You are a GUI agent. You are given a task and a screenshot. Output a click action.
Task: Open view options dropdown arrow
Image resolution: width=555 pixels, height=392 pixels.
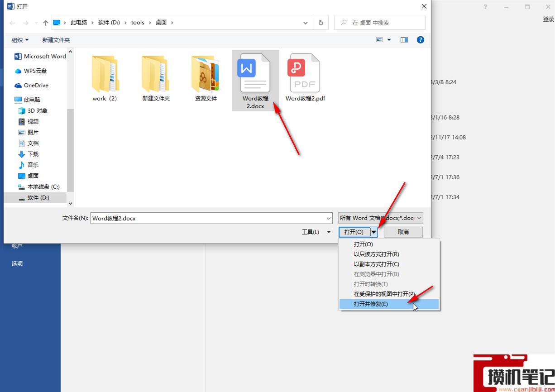click(389, 40)
